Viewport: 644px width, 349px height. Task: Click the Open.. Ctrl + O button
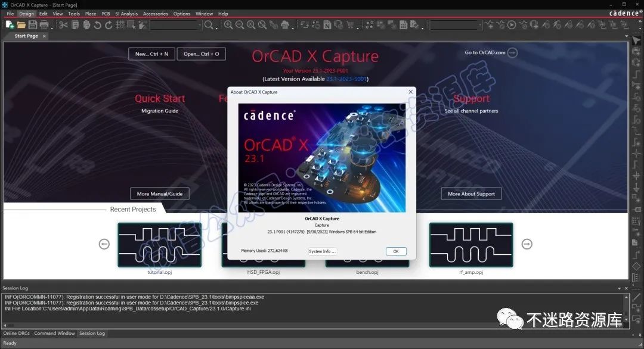202,54
